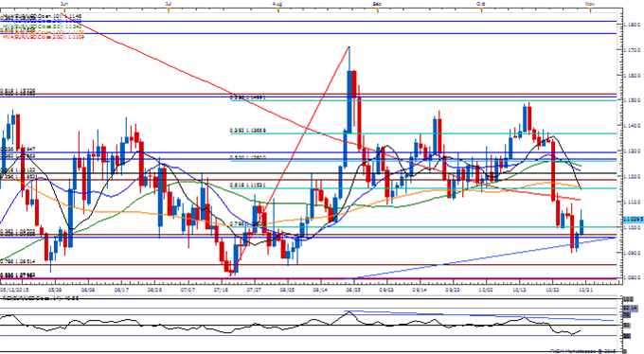Click the Jun month marker on top timeline
644x354 pixels.
64,4
